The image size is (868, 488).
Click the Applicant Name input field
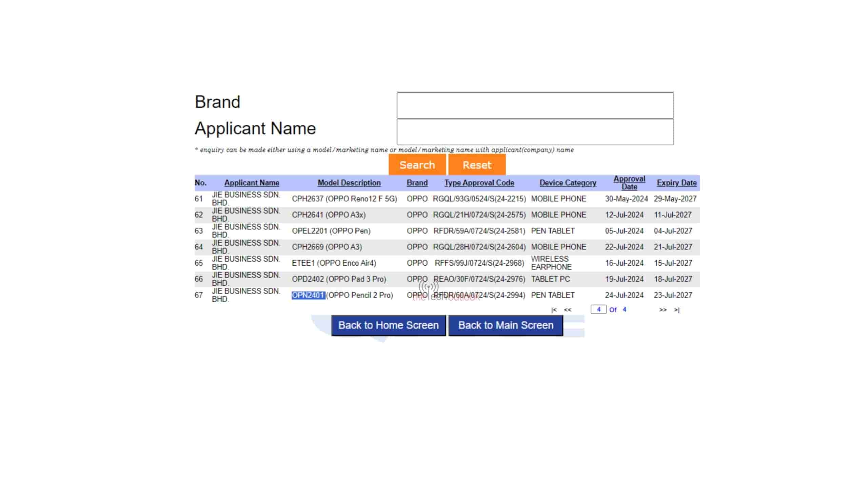click(535, 132)
